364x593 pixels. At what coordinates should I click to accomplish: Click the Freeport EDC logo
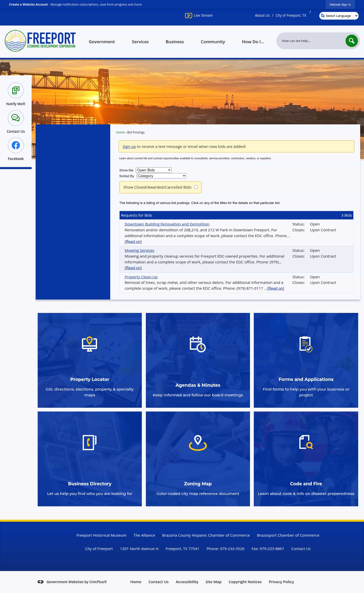point(40,41)
